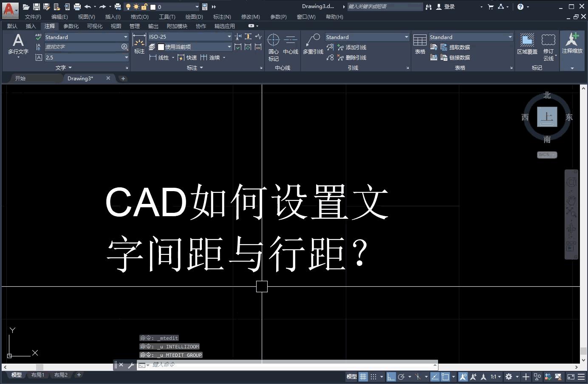The height and width of the screenshot is (384, 588).
Task: Toggle ortho mode in the status bar
Action: [x=391, y=376]
